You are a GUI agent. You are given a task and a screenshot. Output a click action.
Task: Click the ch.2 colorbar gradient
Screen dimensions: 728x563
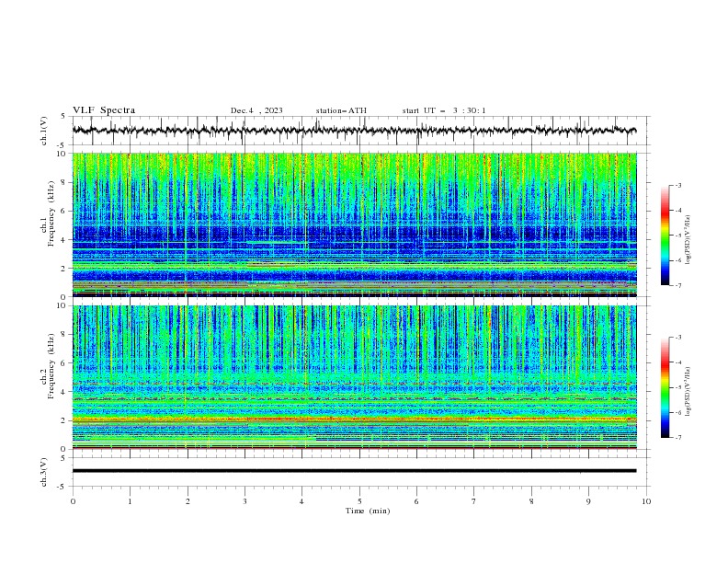(665, 387)
